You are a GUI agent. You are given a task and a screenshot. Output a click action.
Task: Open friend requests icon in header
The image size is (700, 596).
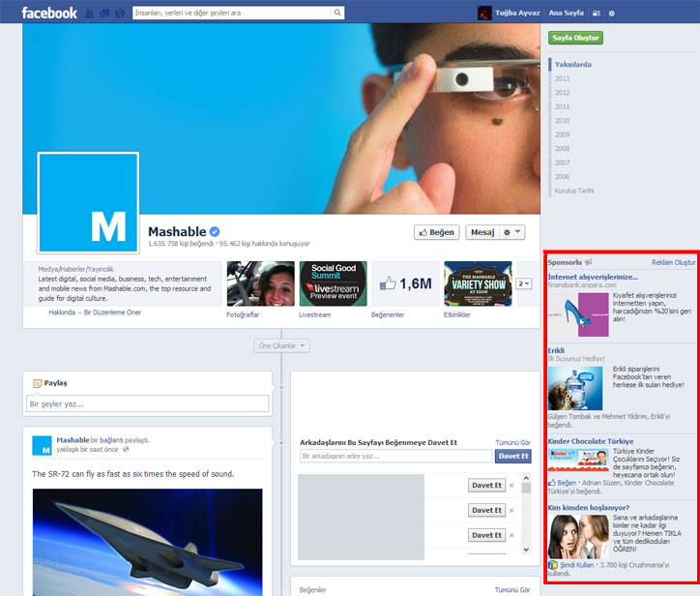[x=89, y=14]
